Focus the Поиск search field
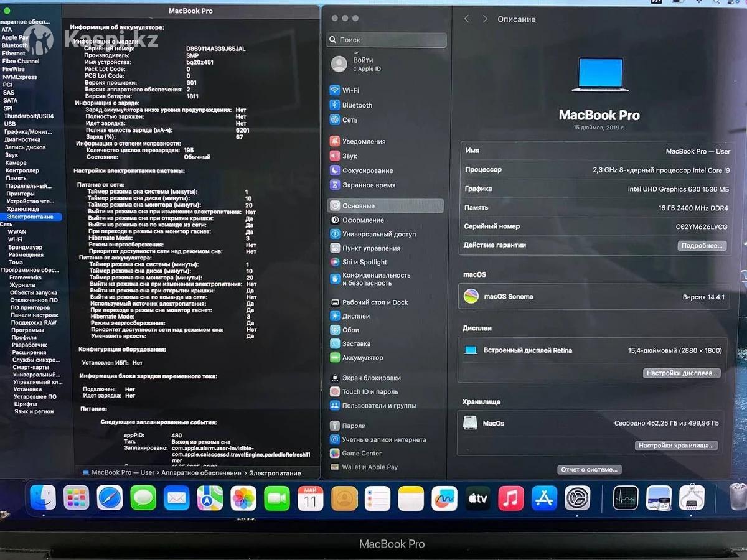Screen dimensions: 747x560 (x=387, y=40)
